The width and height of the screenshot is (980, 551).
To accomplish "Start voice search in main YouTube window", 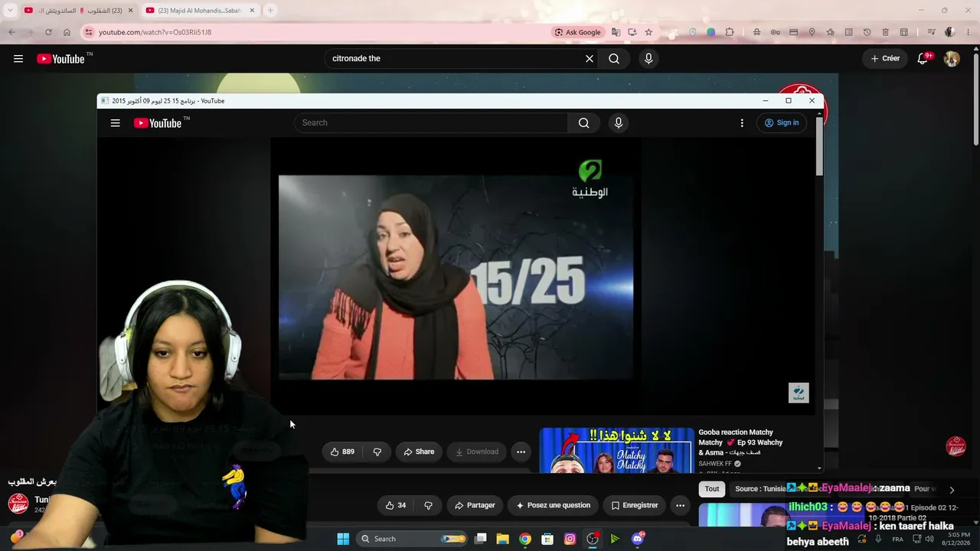I will tap(648, 59).
